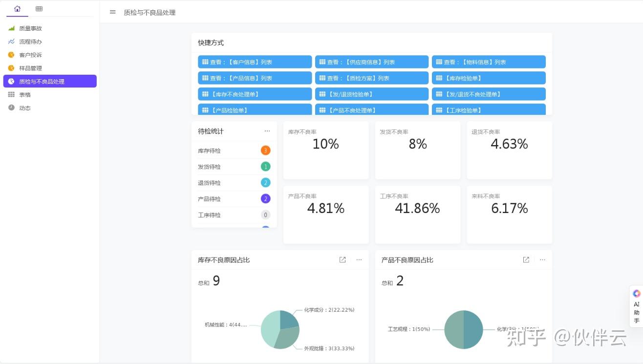The height and width of the screenshot is (364, 643).
Task: Open the AI 助手 assistant panel
Action: click(x=636, y=304)
